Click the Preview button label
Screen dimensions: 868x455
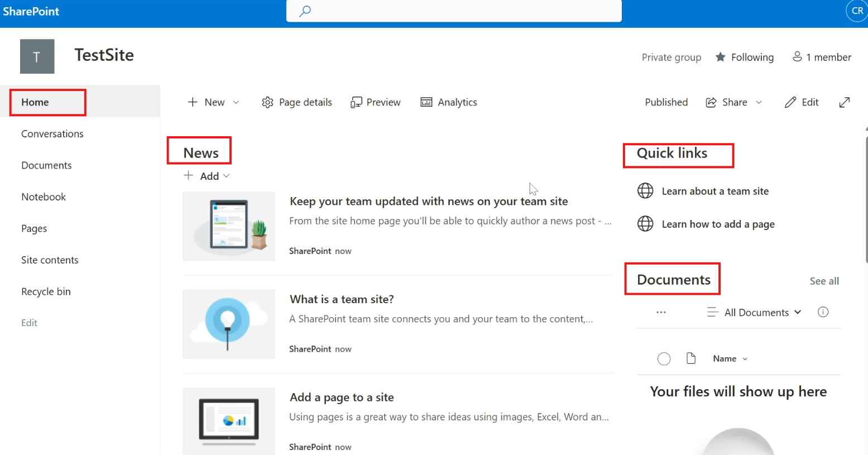(383, 102)
